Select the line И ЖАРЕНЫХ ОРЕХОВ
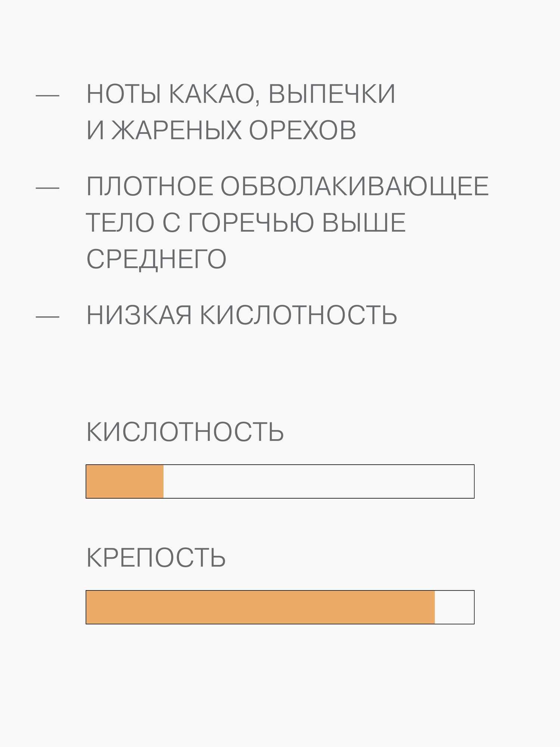560x747 pixels. (221, 130)
